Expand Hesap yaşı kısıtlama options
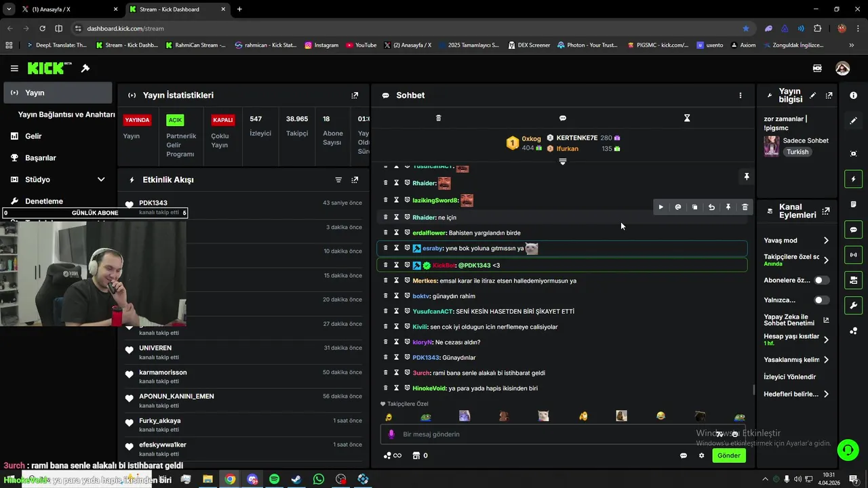The image size is (868, 488). coord(826,340)
